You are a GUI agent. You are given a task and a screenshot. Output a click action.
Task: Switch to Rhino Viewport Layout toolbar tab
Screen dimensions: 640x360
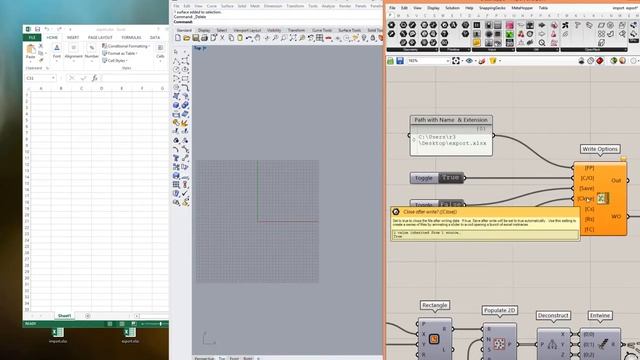point(247,30)
